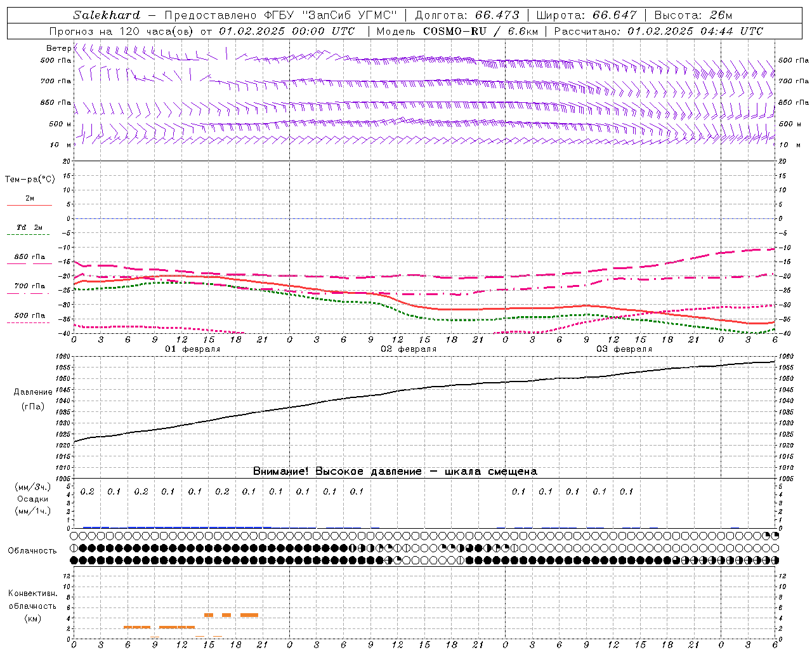Click the "(мм/3ч.)" precipitation unit label
The height and width of the screenshot is (650, 812).
pos(33,487)
